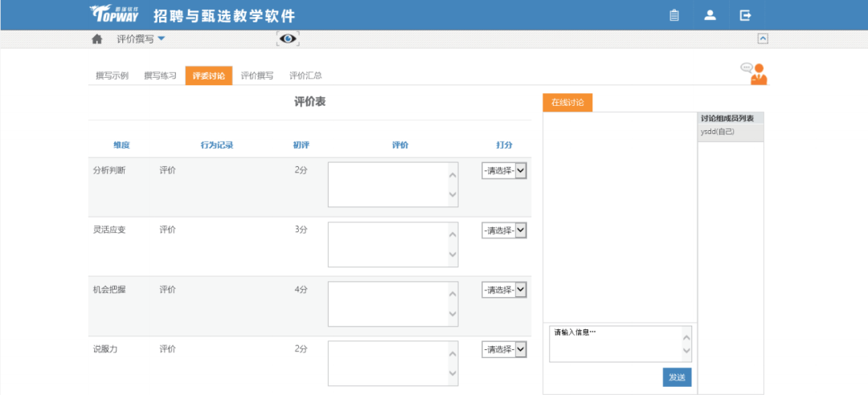
Task: Collapse the header using the up-arrow icon
Action: coord(763,39)
